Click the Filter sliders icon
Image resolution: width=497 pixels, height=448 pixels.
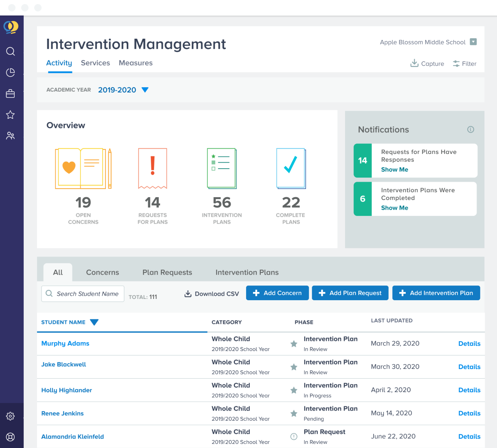click(456, 64)
